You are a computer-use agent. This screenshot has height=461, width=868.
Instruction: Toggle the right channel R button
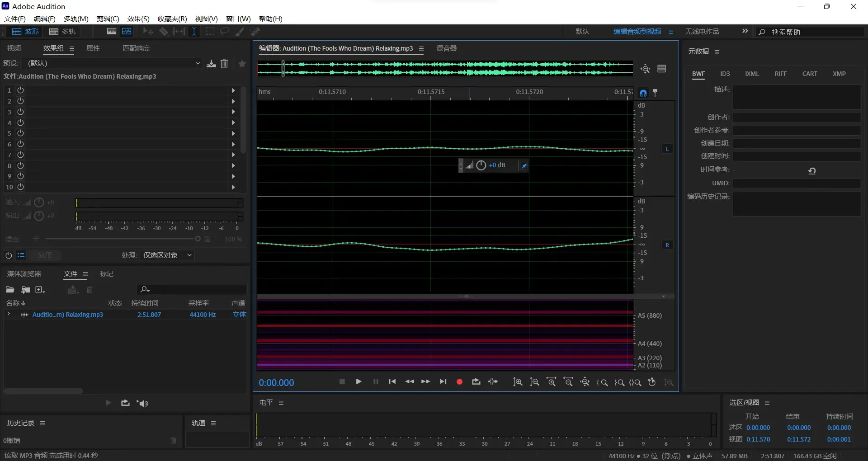pos(667,245)
